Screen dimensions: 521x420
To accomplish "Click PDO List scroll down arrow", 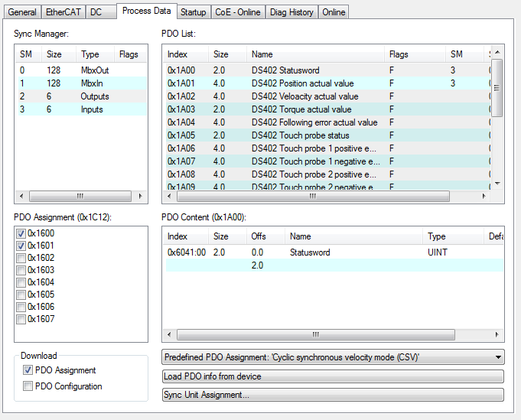I will coord(497,184).
